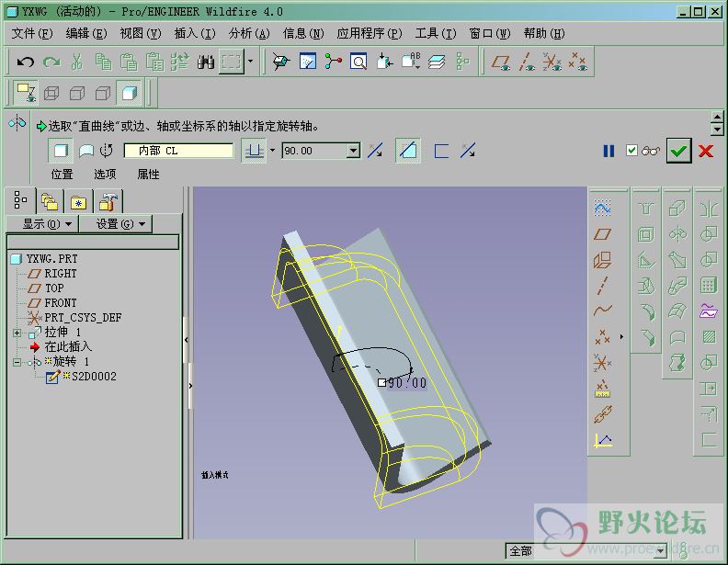This screenshot has height=565, width=728.
Task: Click the Datum Plane tool icon
Action: pos(603,234)
